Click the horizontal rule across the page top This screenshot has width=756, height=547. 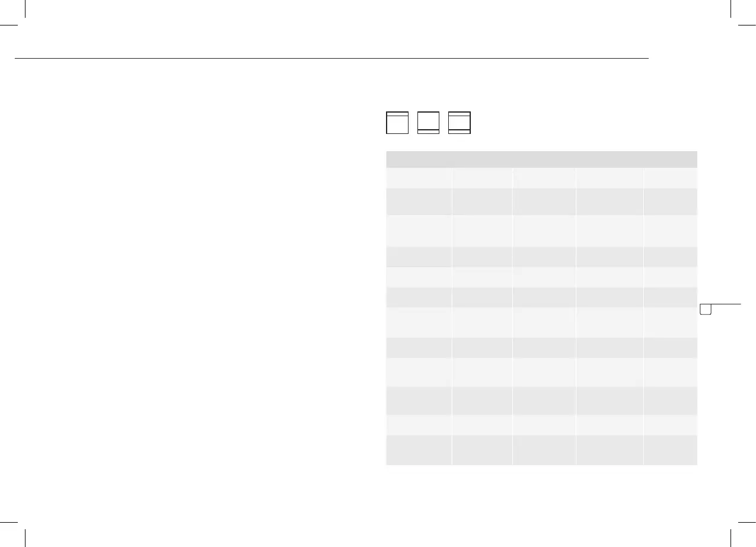pos(332,59)
